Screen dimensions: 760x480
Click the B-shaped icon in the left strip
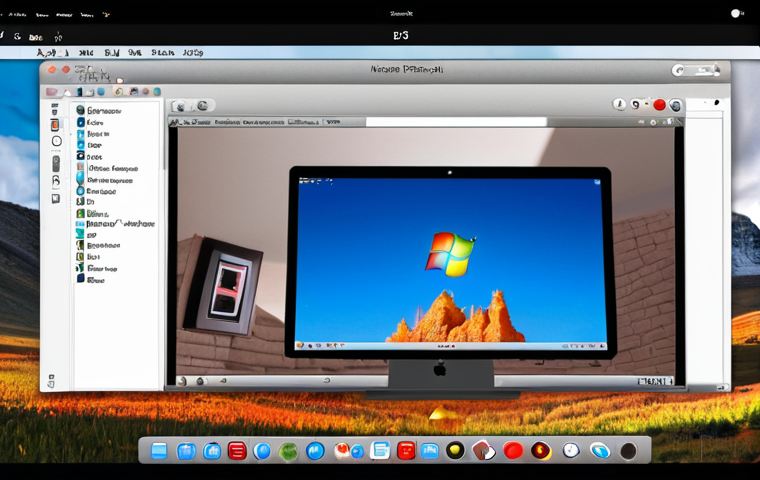click(56, 181)
